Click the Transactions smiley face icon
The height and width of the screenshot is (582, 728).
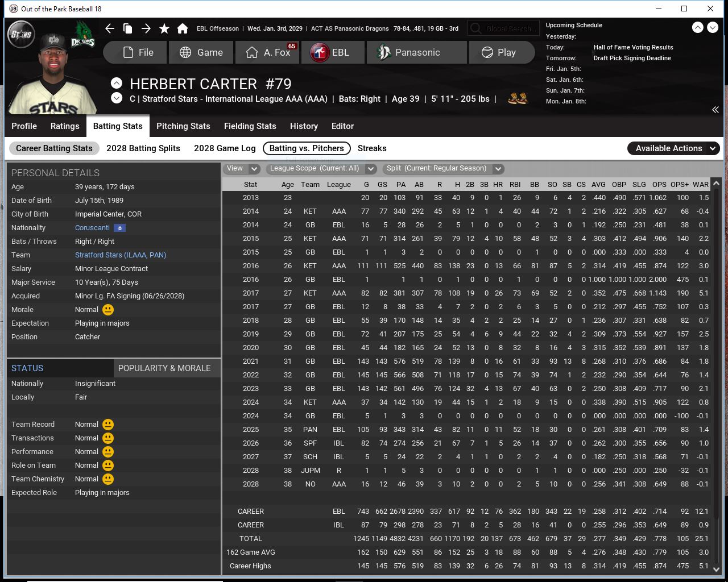tap(107, 438)
